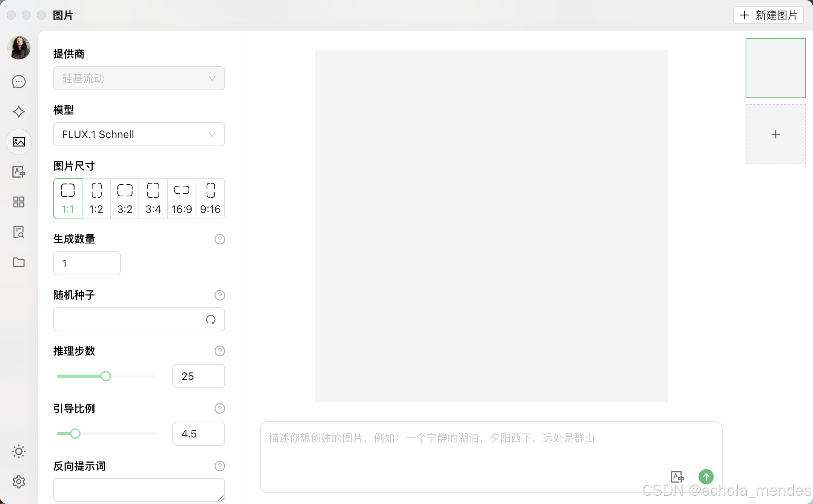Open the agents sparkle sidebar icon

coord(18,112)
